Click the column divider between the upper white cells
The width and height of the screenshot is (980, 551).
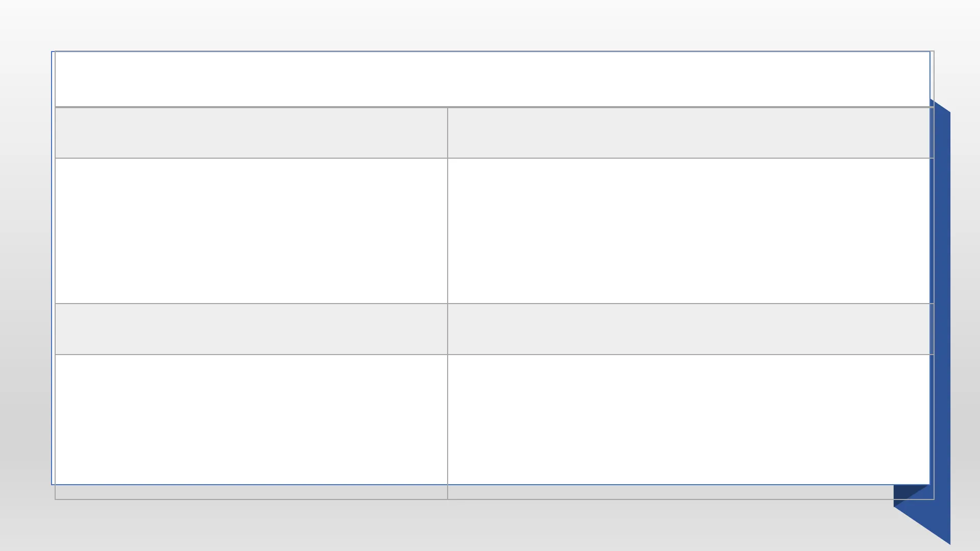pos(448,231)
